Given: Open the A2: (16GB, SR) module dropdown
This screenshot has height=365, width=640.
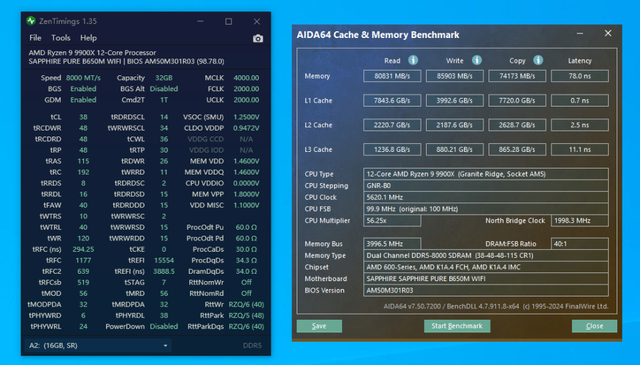Looking at the screenshot, I should 98,345.
